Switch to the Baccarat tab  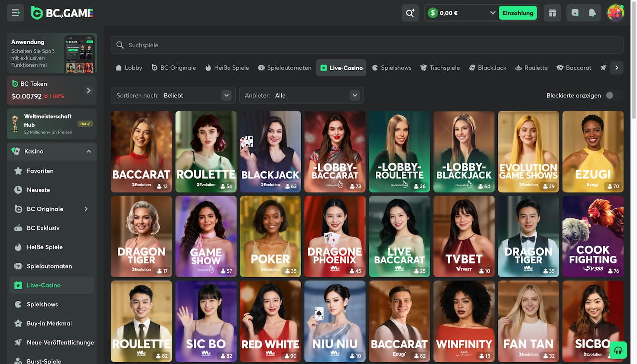point(574,68)
